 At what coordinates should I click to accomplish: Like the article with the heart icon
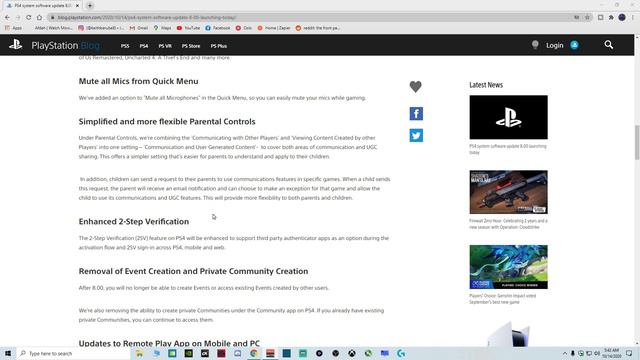tap(416, 87)
